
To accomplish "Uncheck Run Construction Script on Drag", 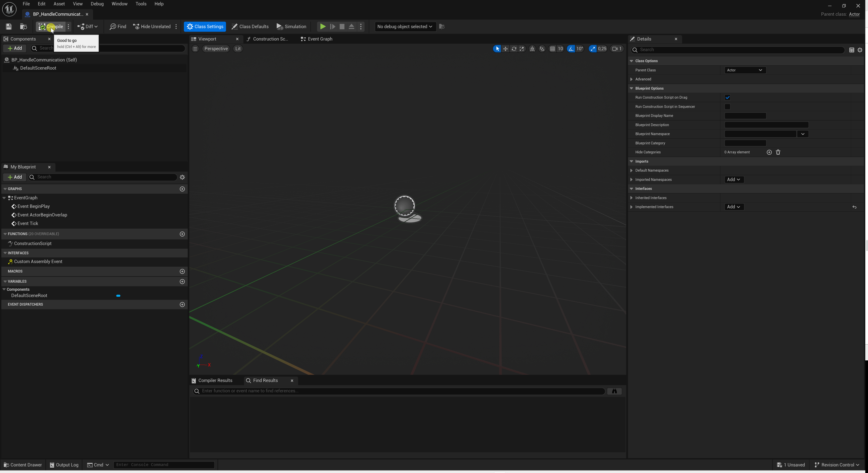I will coord(727,98).
